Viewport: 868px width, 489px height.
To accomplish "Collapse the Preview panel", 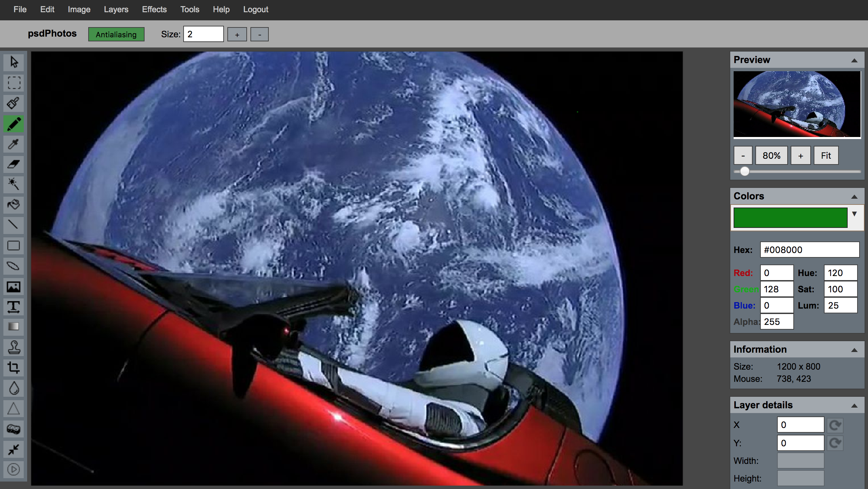I will coord(854,60).
